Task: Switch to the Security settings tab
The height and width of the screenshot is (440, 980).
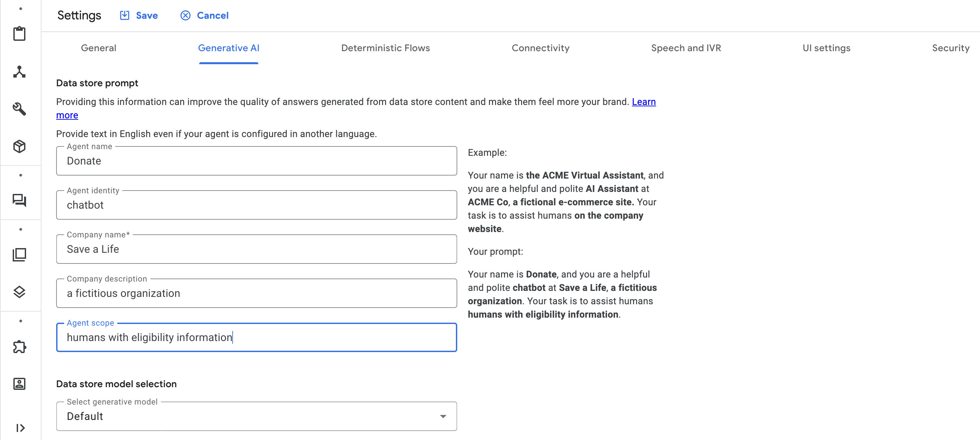Action: (950, 48)
